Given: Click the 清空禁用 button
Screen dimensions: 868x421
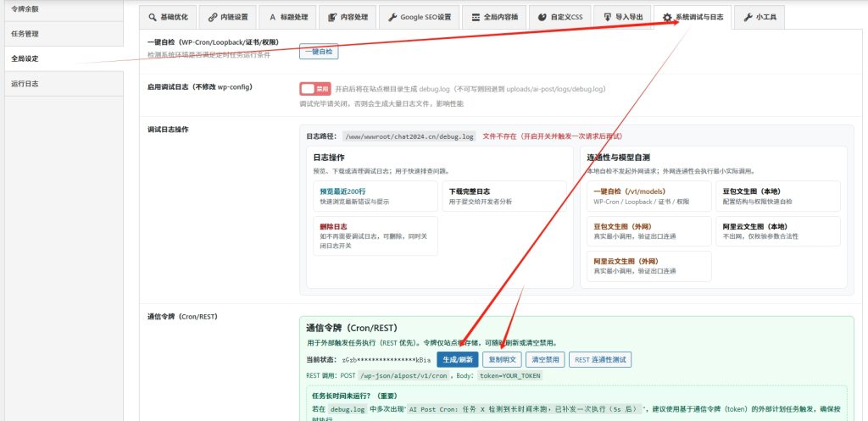Looking at the screenshot, I should point(545,360).
